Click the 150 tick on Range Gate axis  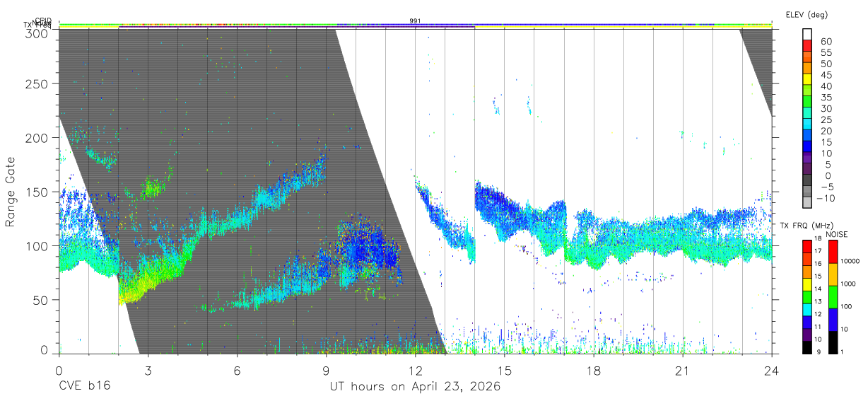pos(37,192)
